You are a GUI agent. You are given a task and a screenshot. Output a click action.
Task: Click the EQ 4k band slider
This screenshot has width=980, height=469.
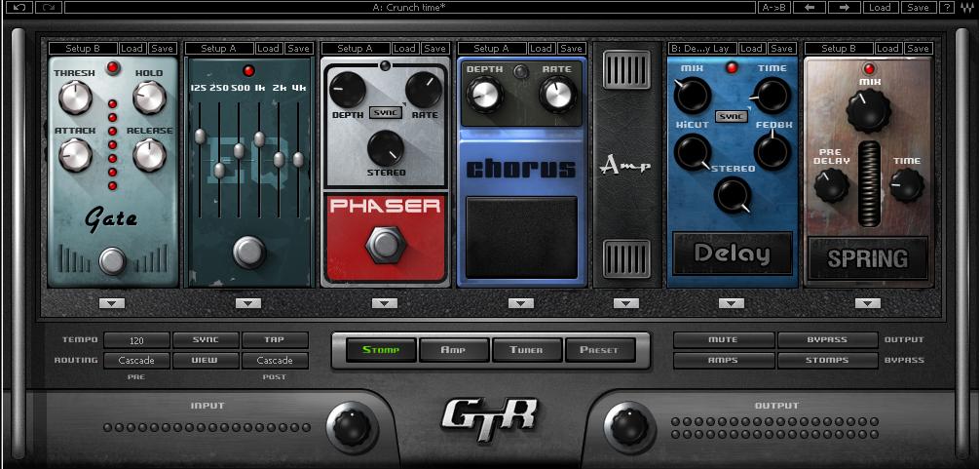point(299,160)
